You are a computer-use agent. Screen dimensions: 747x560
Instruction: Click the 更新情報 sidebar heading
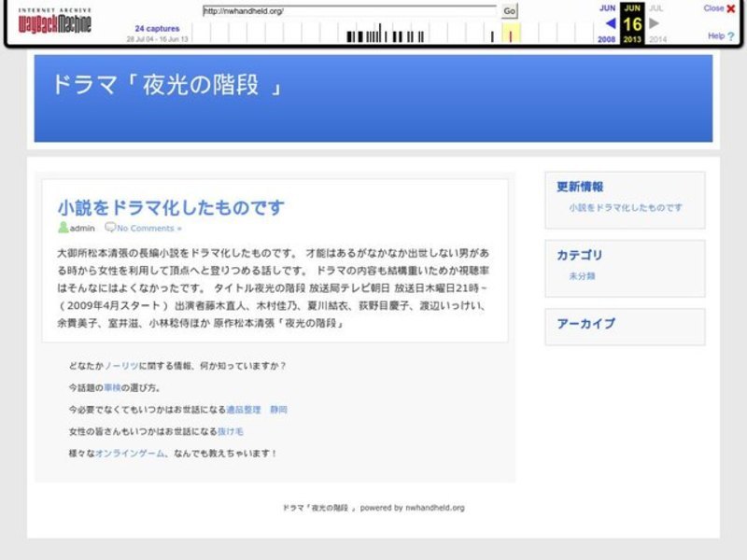tap(580, 187)
